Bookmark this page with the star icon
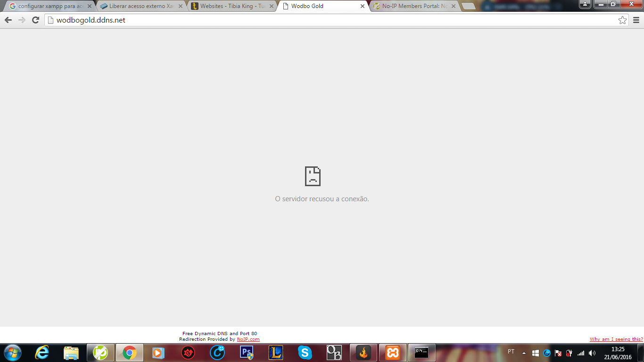 pos(622,20)
